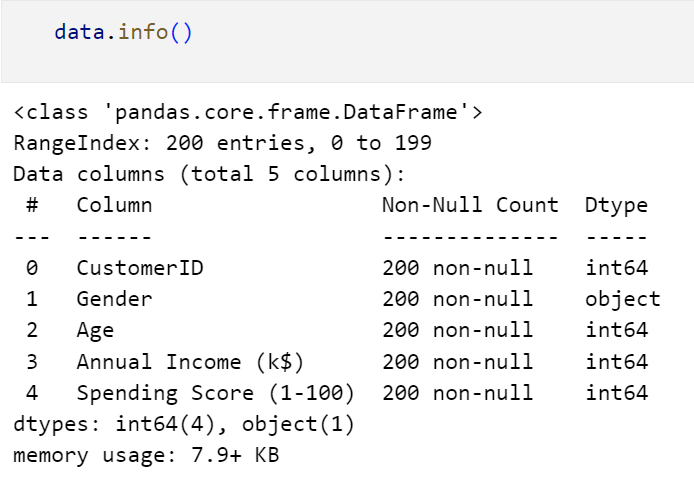
Task: Click the 'Dtype' header text
Action: click(616, 205)
